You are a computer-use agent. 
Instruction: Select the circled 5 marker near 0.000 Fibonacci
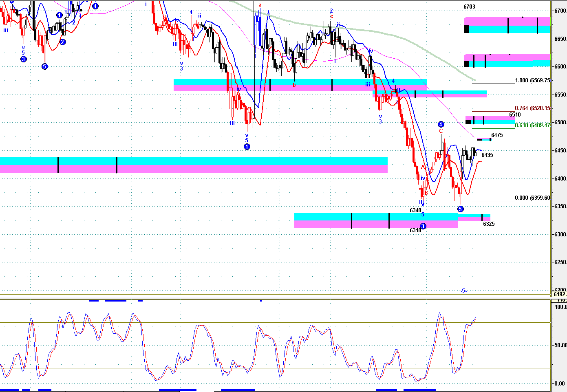[x=460, y=209]
